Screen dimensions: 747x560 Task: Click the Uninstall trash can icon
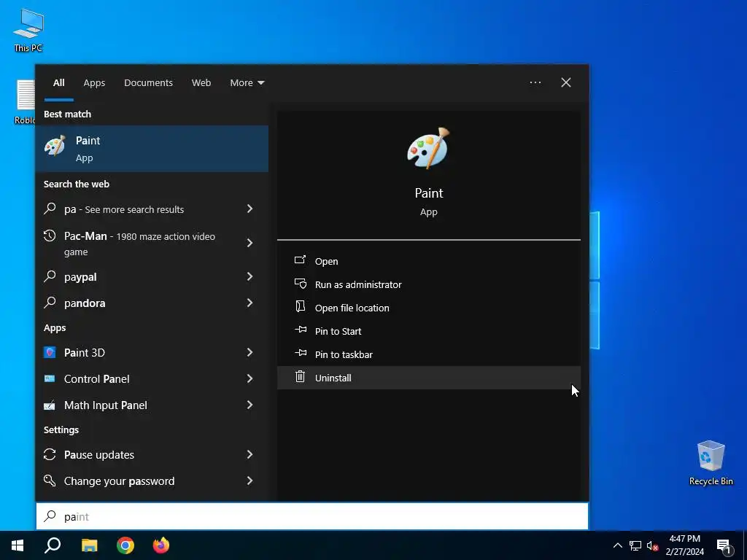point(300,377)
